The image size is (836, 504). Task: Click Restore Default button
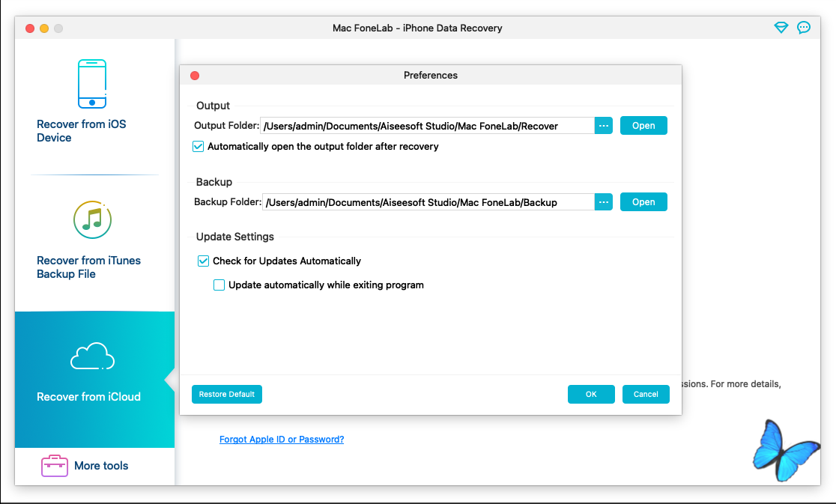[x=226, y=394]
